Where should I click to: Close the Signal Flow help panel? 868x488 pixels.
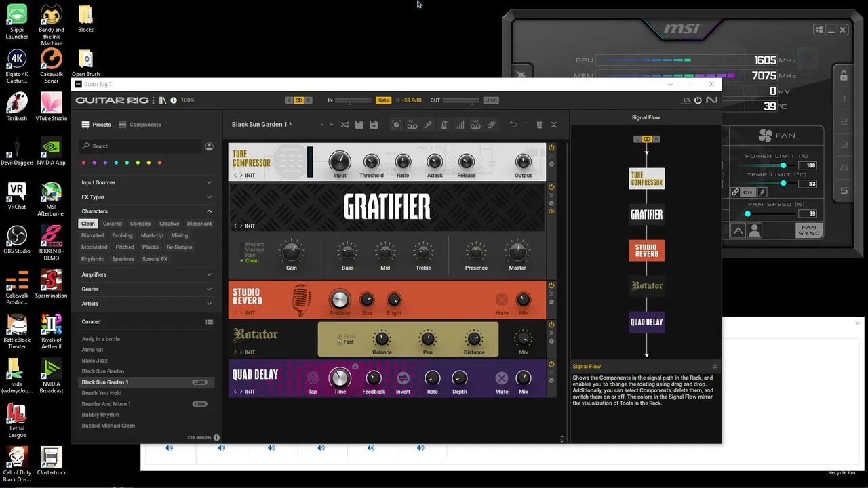pyautogui.click(x=715, y=367)
